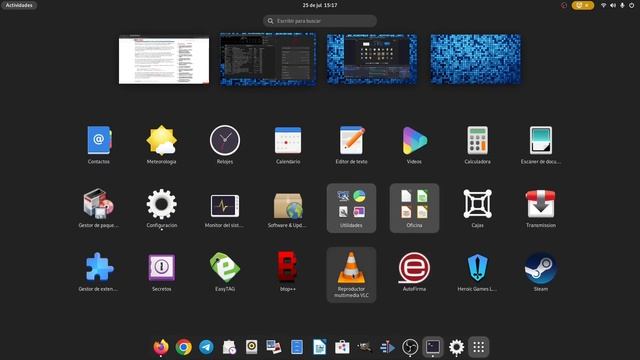Image resolution: width=640 pixels, height=360 pixels.
Task: Open the terminal in the dock
Action: click(x=433, y=347)
